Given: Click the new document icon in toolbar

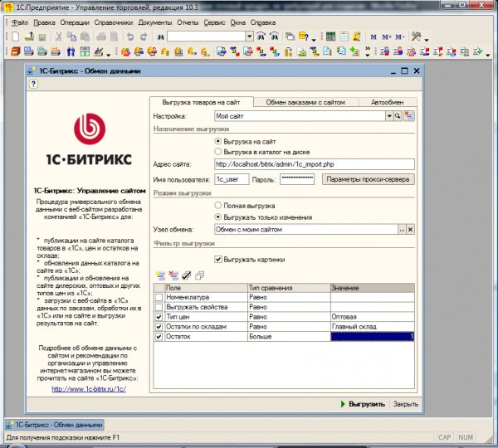Looking at the screenshot, I should coord(15,37).
